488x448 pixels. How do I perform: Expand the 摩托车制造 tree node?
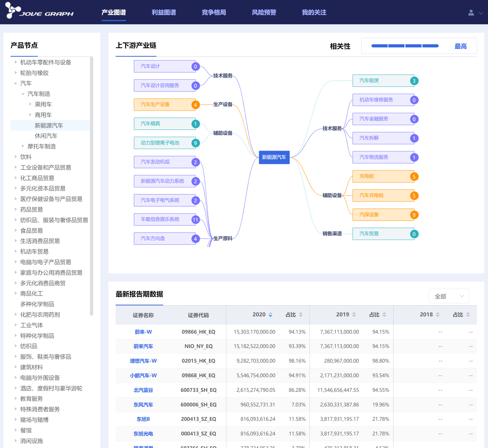(23, 146)
